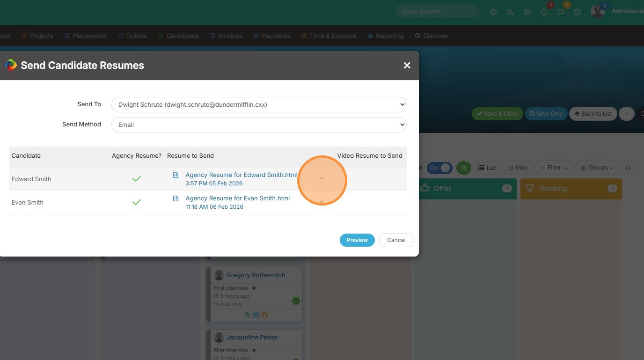Open Jacqueline Pease candidate card
The width and height of the screenshot is (644, 360).
(252, 337)
